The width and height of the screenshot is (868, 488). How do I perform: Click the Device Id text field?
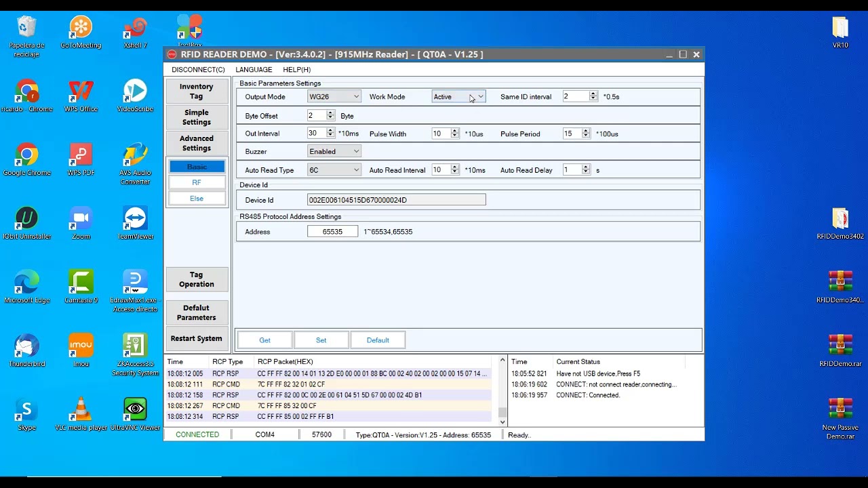[x=396, y=200]
